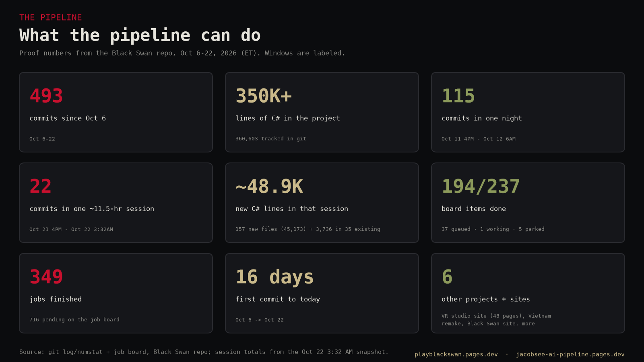Select the 'commits since Oct 6' label
Screen dimensions: 644x362
point(68,118)
